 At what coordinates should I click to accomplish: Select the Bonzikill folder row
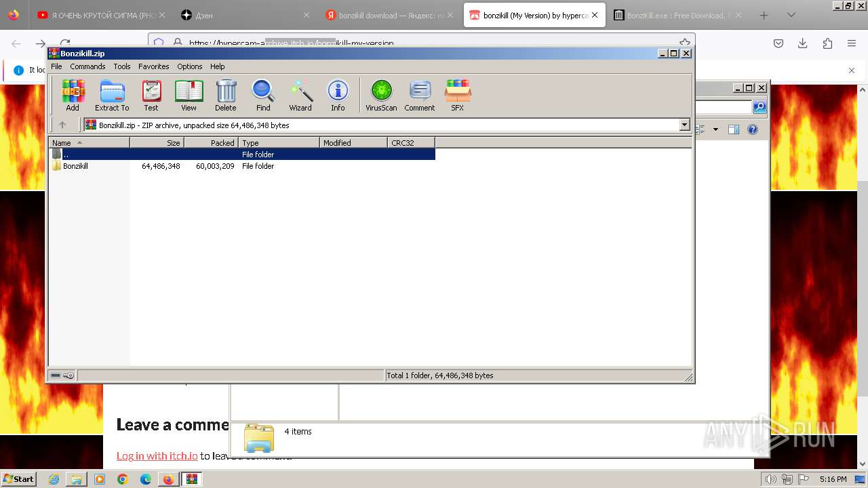[242, 166]
